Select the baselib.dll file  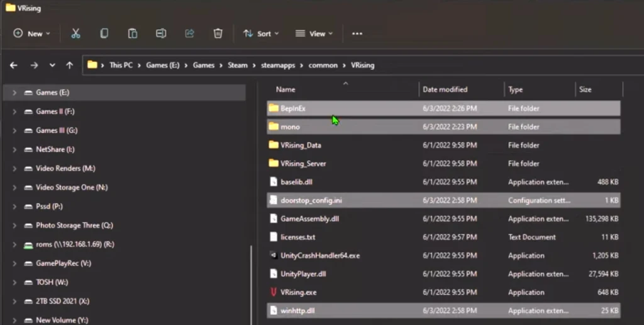click(x=443, y=182)
